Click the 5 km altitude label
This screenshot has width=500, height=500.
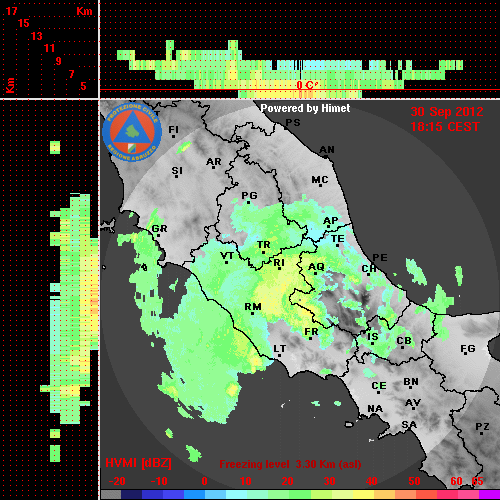pyautogui.click(x=83, y=86)
